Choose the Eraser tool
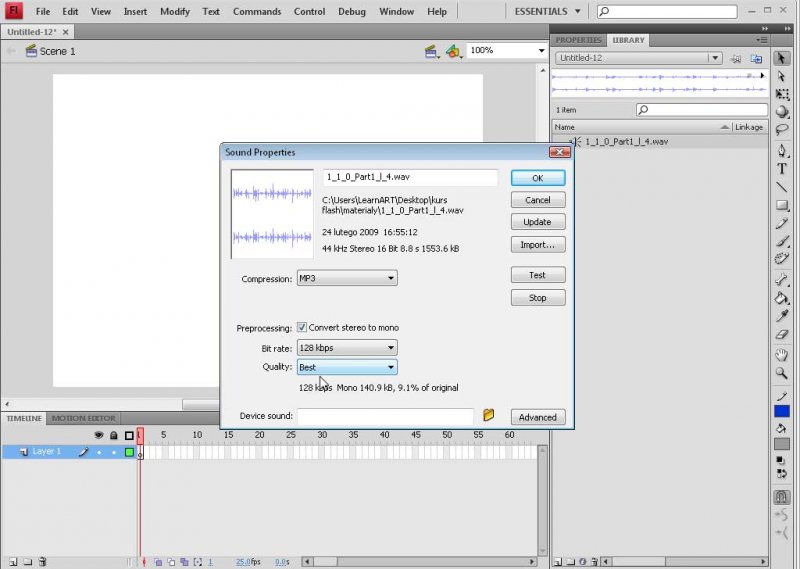Screen dimensions: 800x569 [782, 335]
